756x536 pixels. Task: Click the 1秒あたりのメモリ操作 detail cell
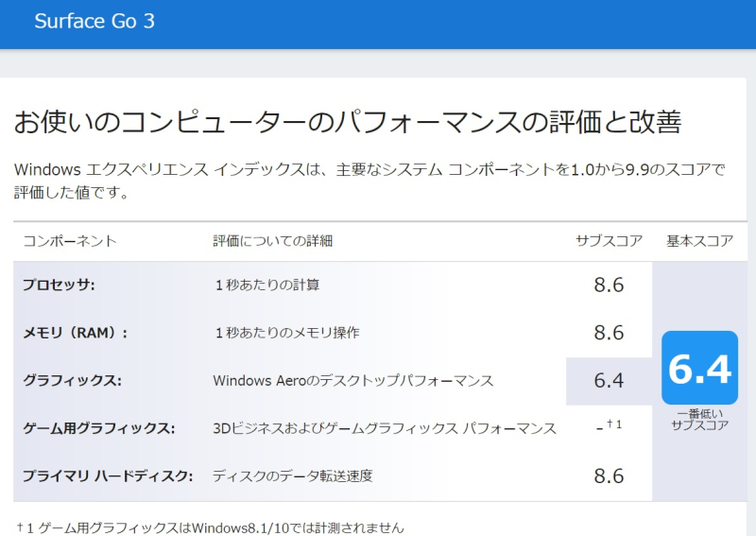[x=287, y=333]
